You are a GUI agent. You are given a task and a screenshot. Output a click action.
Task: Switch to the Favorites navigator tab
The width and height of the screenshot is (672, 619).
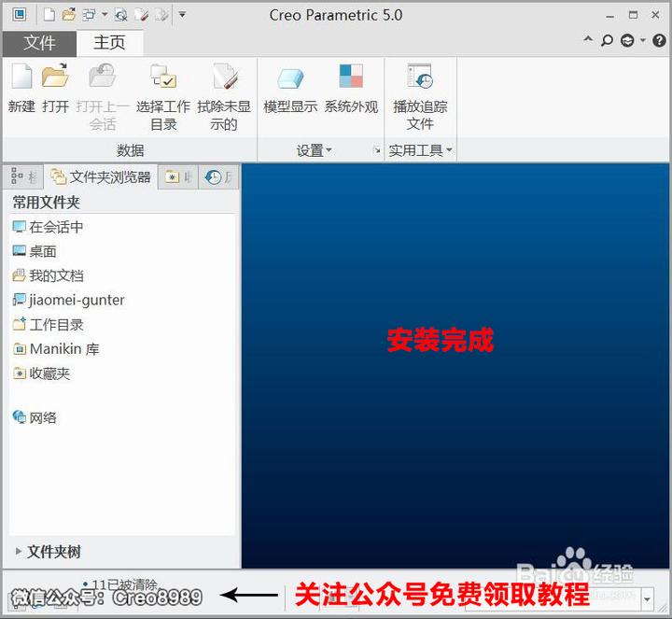coord(178,176)
